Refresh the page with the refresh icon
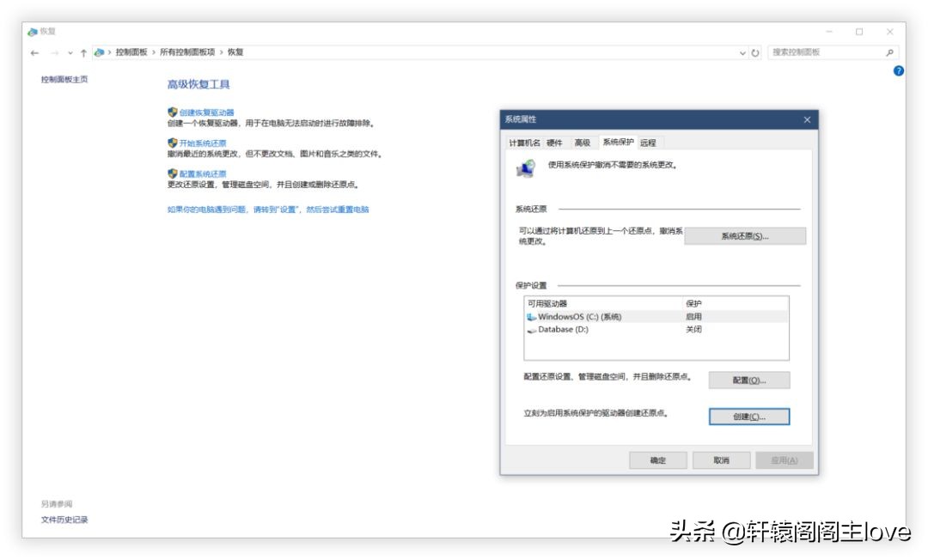928x560 pixels. pos(754,52)
